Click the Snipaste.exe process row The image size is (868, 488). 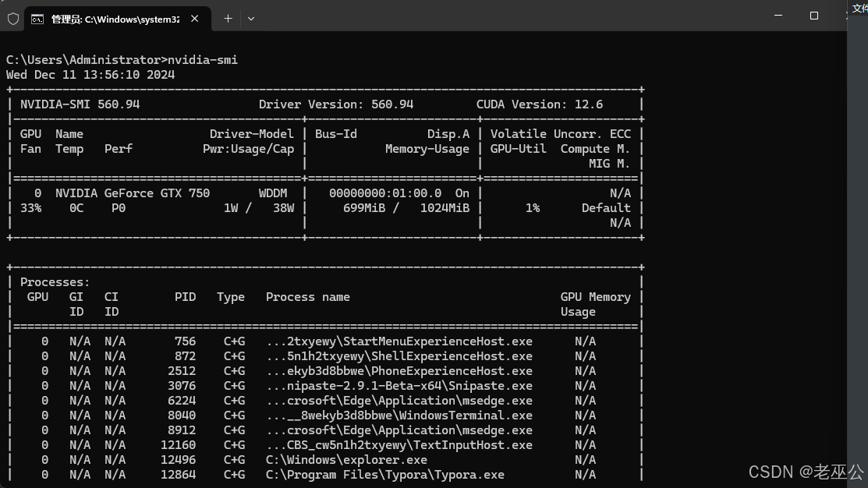click(325, 386)
